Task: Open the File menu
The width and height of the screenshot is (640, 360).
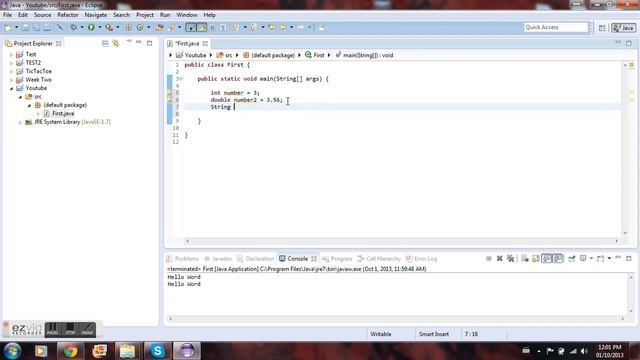Action: click(x=7, y=15)
